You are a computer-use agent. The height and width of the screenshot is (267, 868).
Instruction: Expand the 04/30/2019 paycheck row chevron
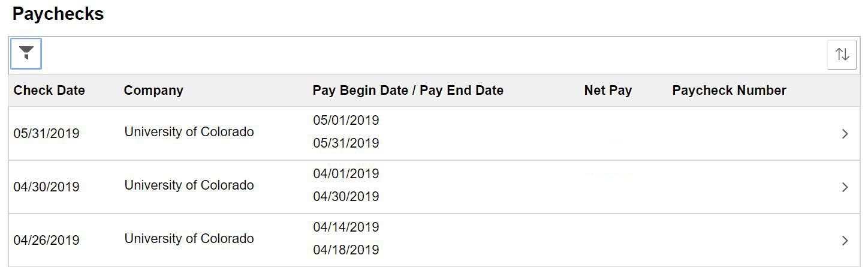click(x=845, y=187)
